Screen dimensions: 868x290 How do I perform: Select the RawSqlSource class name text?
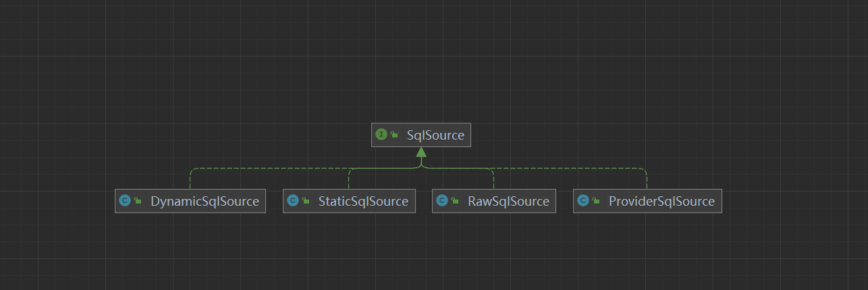click(x=508, y=201)
